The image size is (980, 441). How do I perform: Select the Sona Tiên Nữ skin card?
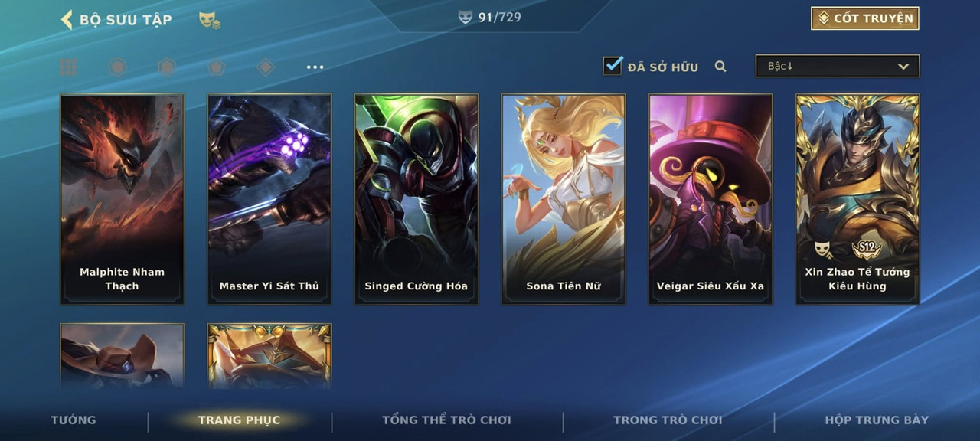[x=563, y=199]
